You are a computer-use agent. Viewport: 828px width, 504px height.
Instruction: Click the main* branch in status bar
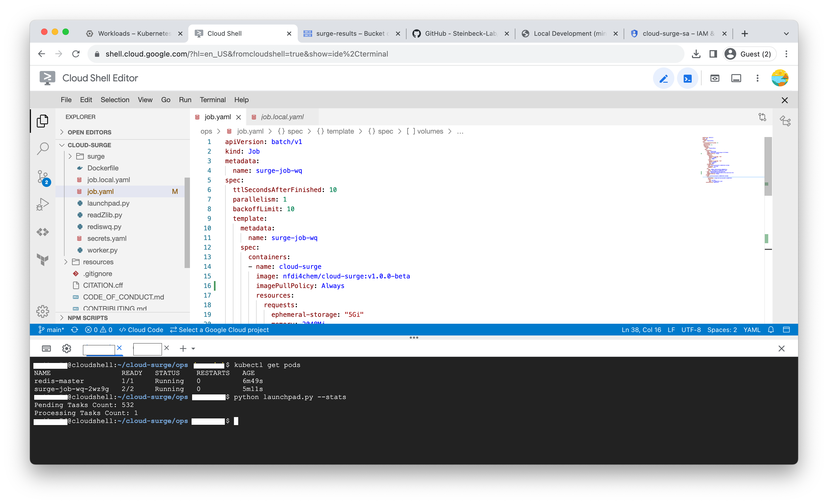51,330
